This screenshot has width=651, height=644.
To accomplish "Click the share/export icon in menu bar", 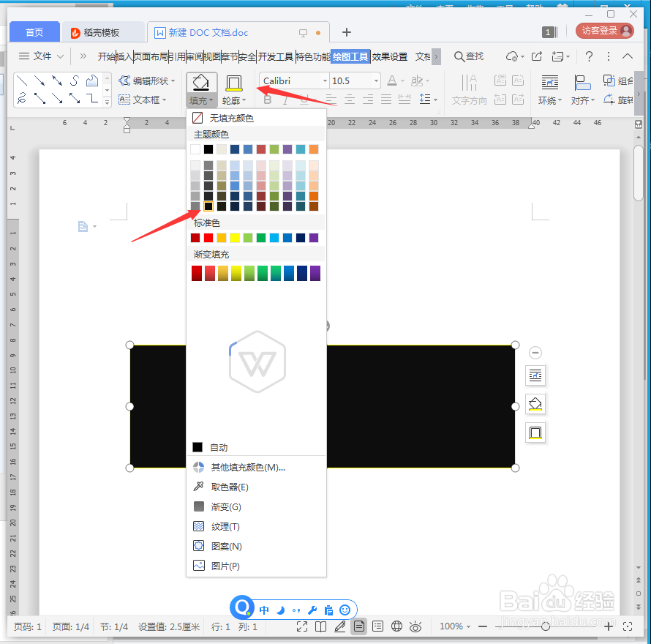I will click(537, 56).
